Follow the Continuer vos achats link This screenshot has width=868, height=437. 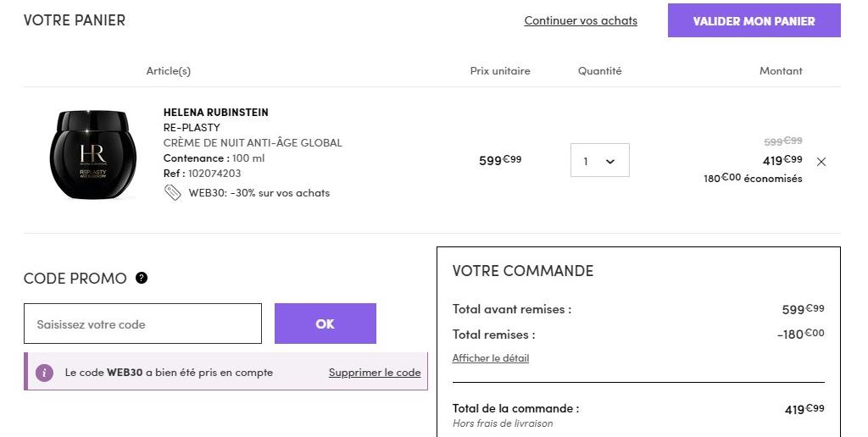[581, 20]
